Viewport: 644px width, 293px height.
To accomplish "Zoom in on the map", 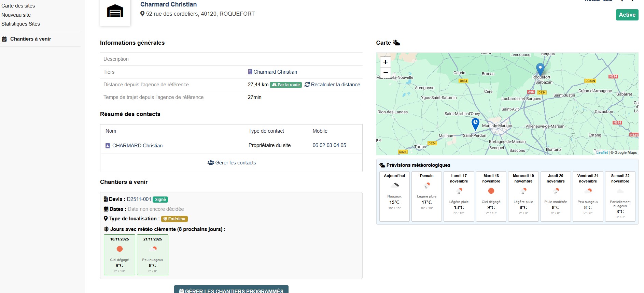I will click(x=385, y=62).
